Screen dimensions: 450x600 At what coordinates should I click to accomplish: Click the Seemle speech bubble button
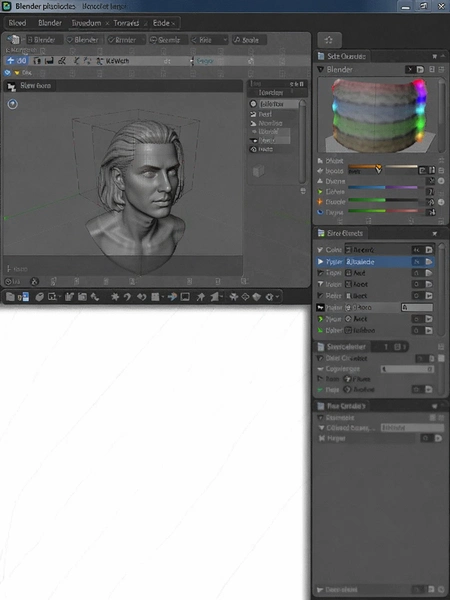click(168, 40)
